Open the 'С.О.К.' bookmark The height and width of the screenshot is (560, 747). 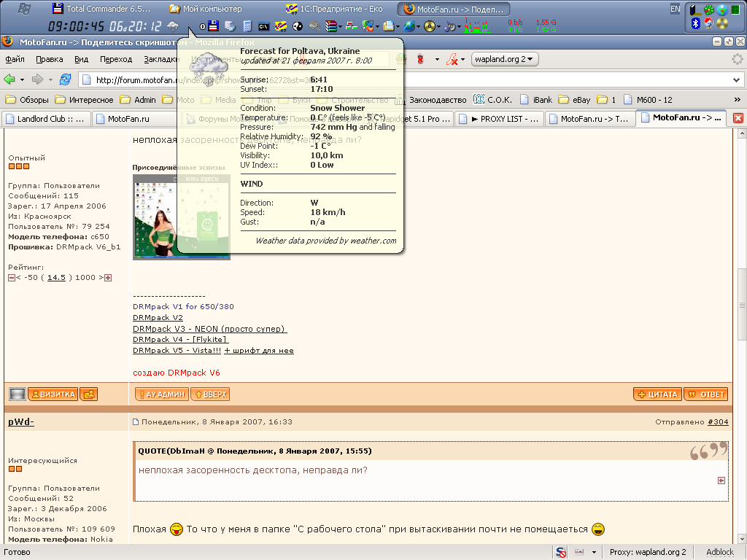pyautogui.click(x=492, y=100)
